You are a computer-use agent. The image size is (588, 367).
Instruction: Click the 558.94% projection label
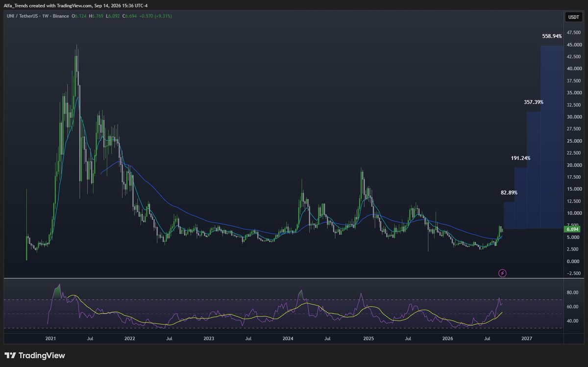[x=552, y=36]
